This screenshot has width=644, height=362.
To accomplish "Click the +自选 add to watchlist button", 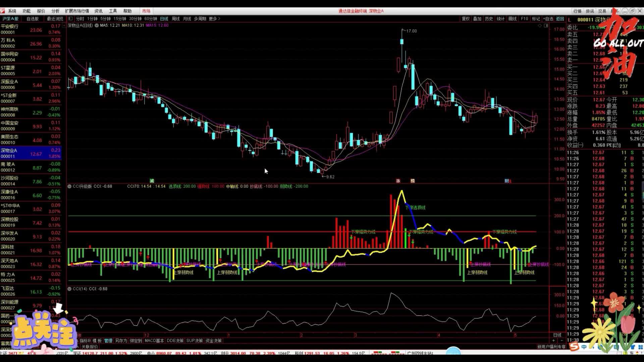I will click(x=547, y=19).
